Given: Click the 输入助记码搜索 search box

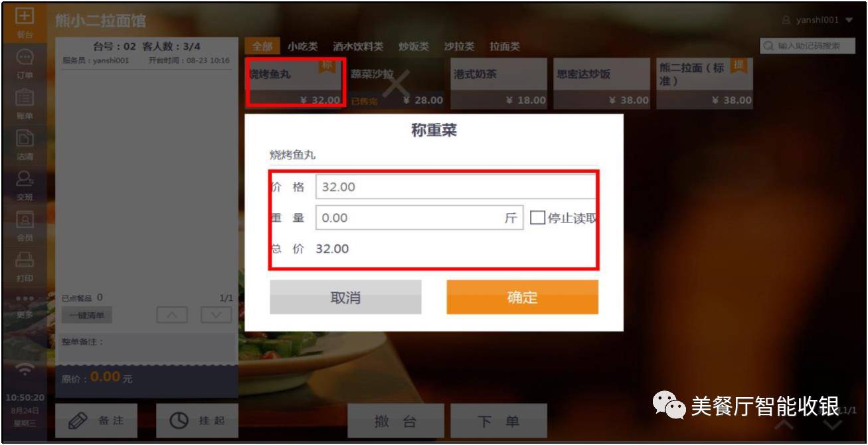Looking at the screenshot, I should (808, 46).
